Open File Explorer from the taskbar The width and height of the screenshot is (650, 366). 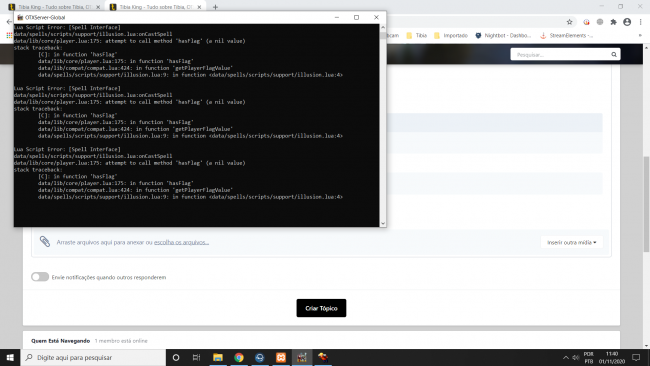click(x=218, y=357)
